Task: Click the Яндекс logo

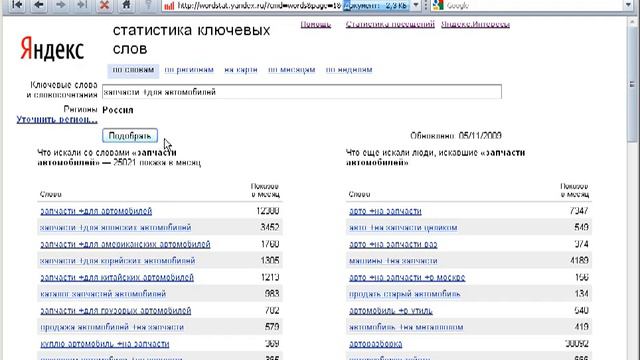Action: (52, 49)
